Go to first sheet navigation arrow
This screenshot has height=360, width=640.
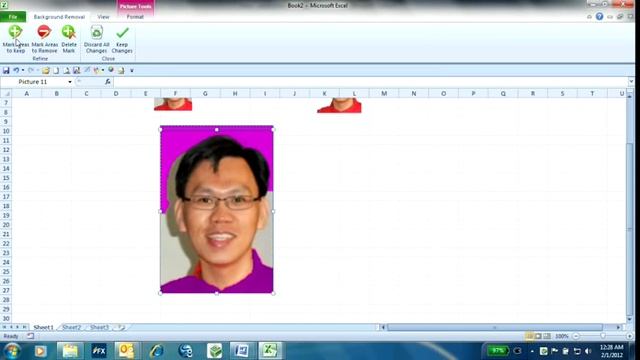(4, 327)
